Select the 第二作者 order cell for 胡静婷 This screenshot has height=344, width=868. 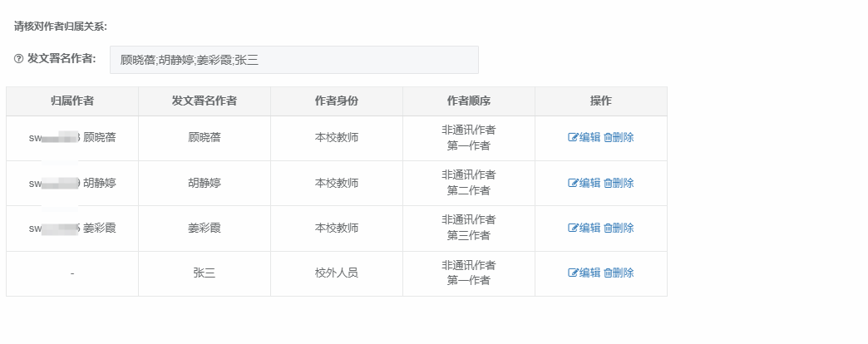468,190
